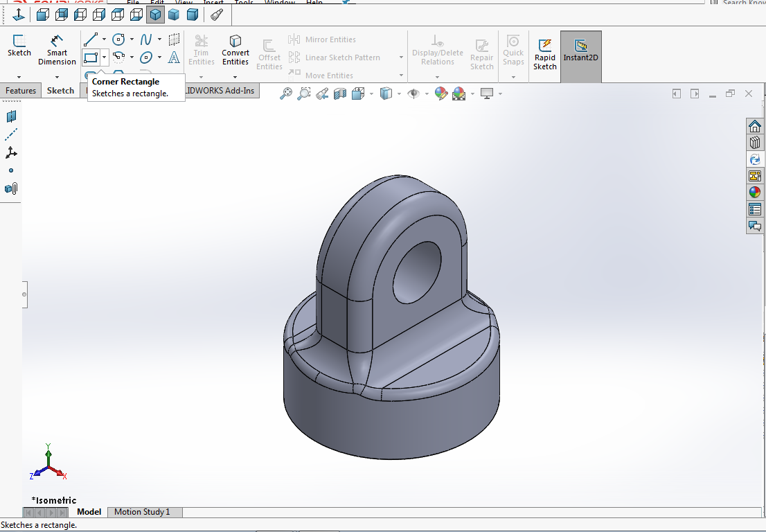The height and width of the screenshot is (532, 766).
Task: Expand the Sketch button dropdown arrow
Action: click(x=19, y=76)
